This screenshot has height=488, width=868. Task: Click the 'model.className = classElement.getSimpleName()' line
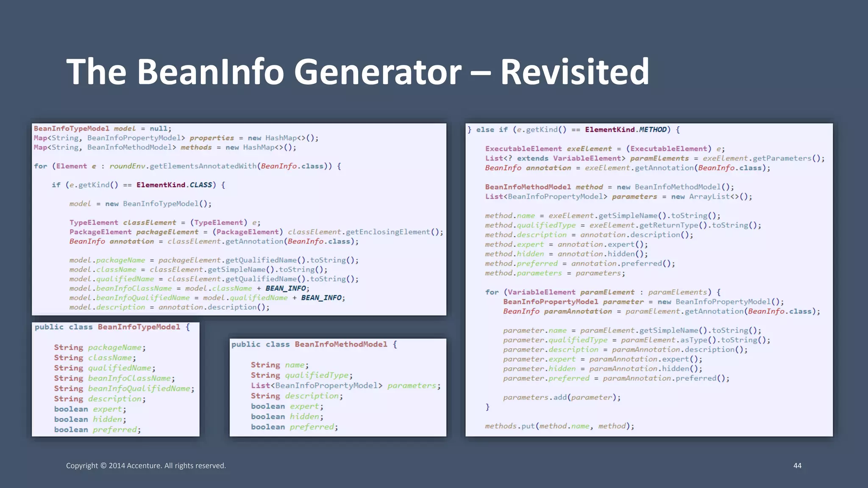198,269
